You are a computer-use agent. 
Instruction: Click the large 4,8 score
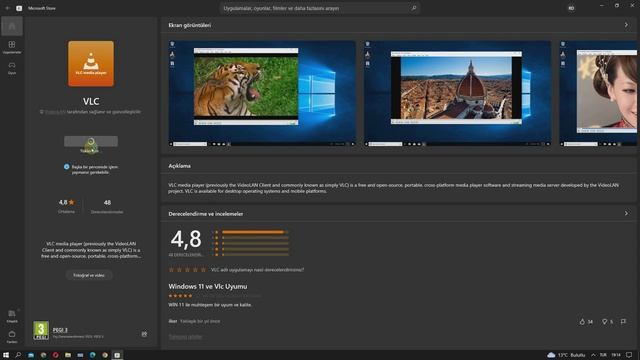186,239
